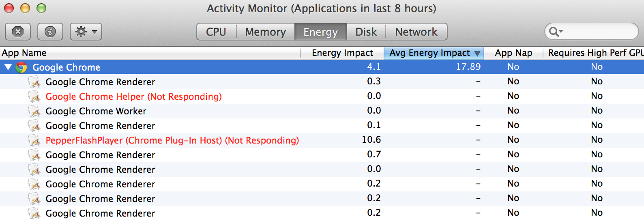Click the search field
This screenshot has width=644, height=219.
click(x=591, y=31)
